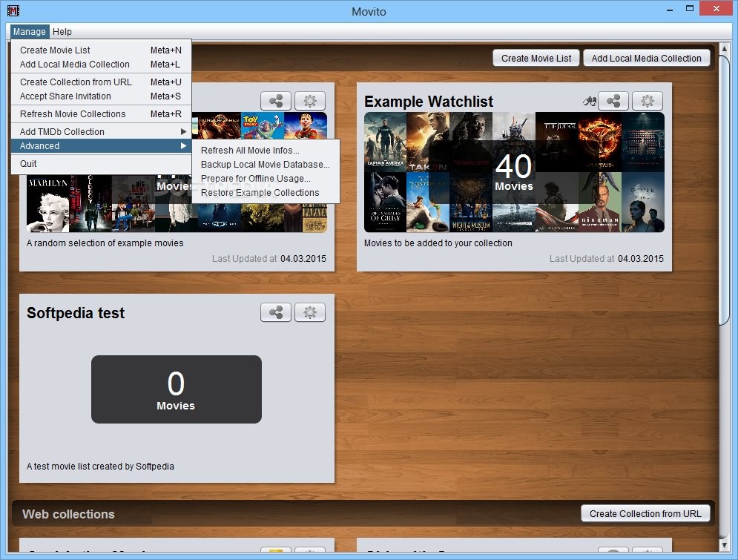
Task: Choose Prepare for Offline Usage...
Action: pyautogui.click(x=266, y=178)
